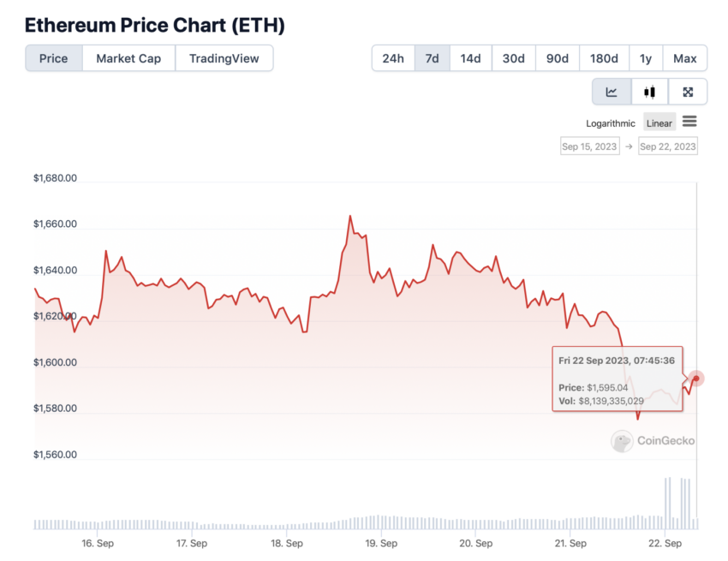Click the CoinGecko logo watermark
This screenshot has width=728, height=561.
click(653, 441)
